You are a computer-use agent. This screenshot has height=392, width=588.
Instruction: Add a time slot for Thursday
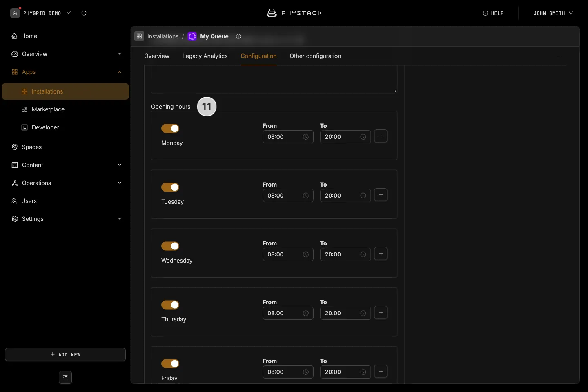tap(381, 313)
